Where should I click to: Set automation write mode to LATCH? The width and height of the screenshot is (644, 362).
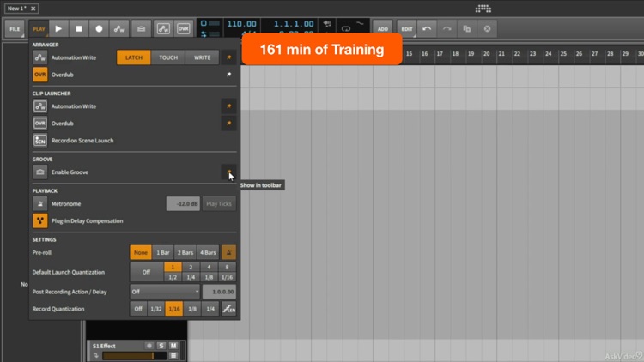coord(133,57)
